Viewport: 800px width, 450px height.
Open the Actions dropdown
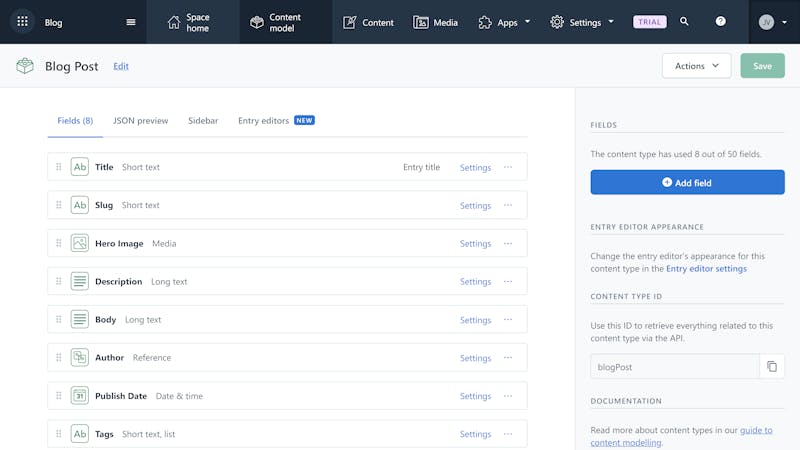click(x=696, y=66)
